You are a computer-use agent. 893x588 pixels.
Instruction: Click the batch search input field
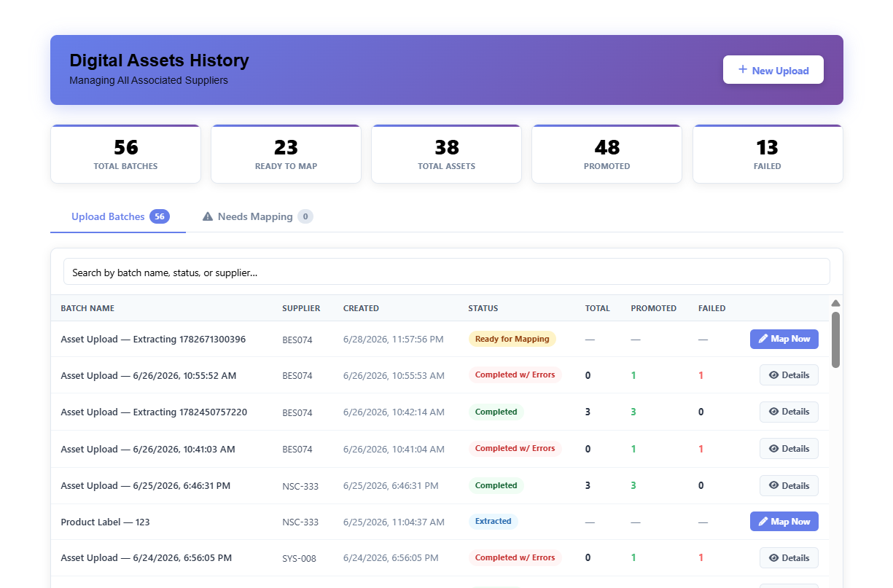click(x=447, y=272)
